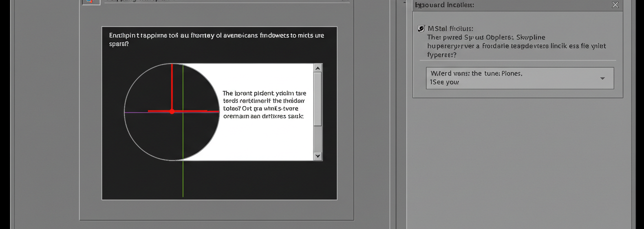Click the text beginning 'The iprent pirdent ydelm tare'
The image size is (644, 229).
(264, 104)
